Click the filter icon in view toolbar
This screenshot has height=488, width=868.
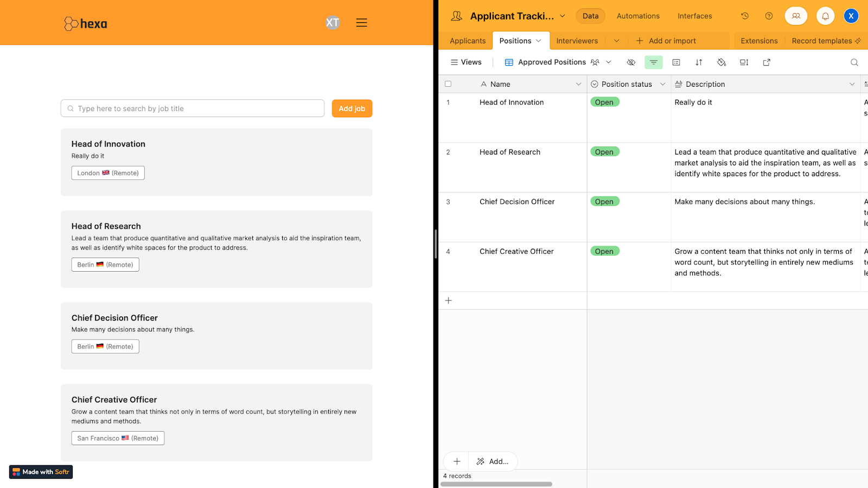coord(654,62)
